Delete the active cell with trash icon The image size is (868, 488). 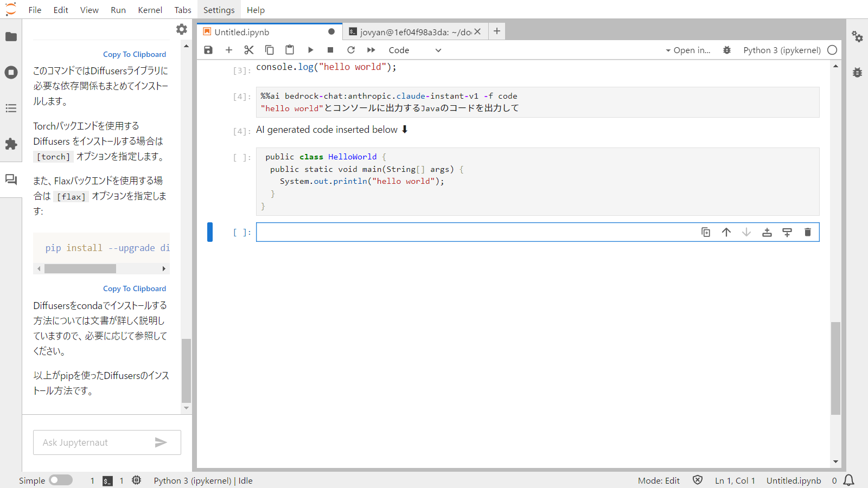(807, 232)
